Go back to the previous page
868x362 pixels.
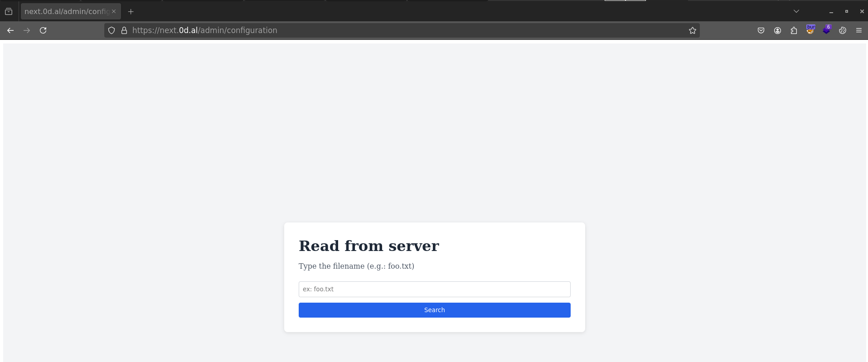coord(10,30)
